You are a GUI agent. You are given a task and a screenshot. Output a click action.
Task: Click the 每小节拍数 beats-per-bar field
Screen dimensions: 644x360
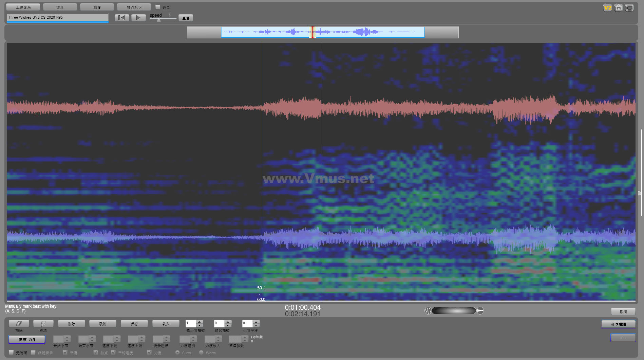191,324
